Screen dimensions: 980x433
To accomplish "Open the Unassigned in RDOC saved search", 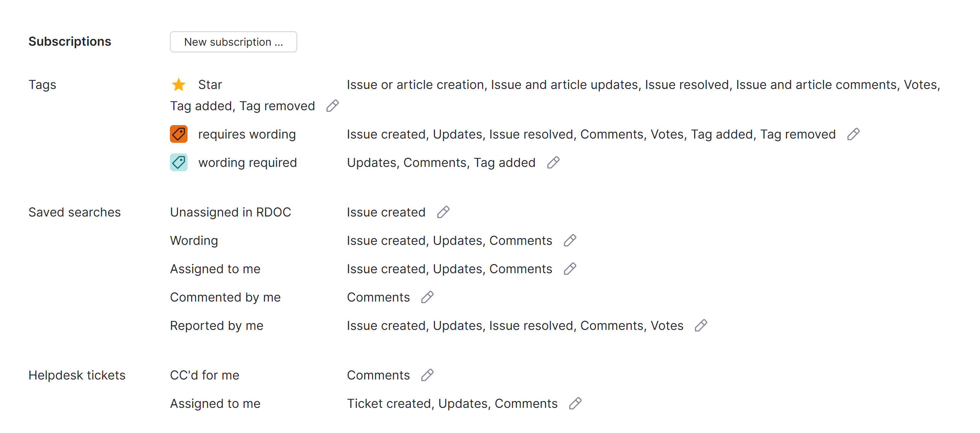I will coord(230,212).
